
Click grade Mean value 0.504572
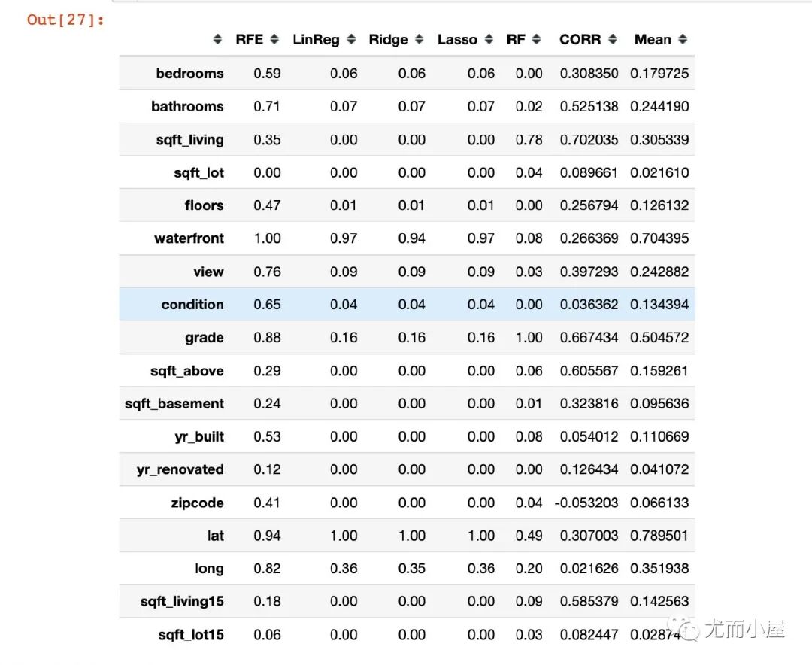[x=659, y=338]
